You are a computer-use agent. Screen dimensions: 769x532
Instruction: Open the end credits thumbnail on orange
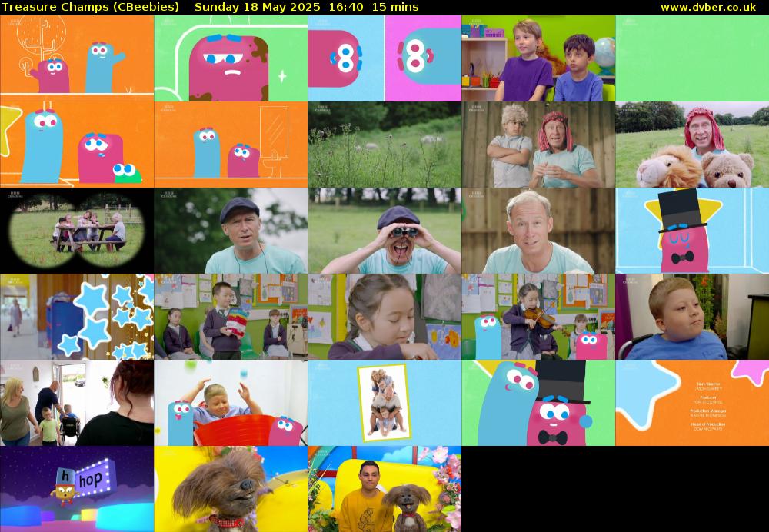point(692,403)
